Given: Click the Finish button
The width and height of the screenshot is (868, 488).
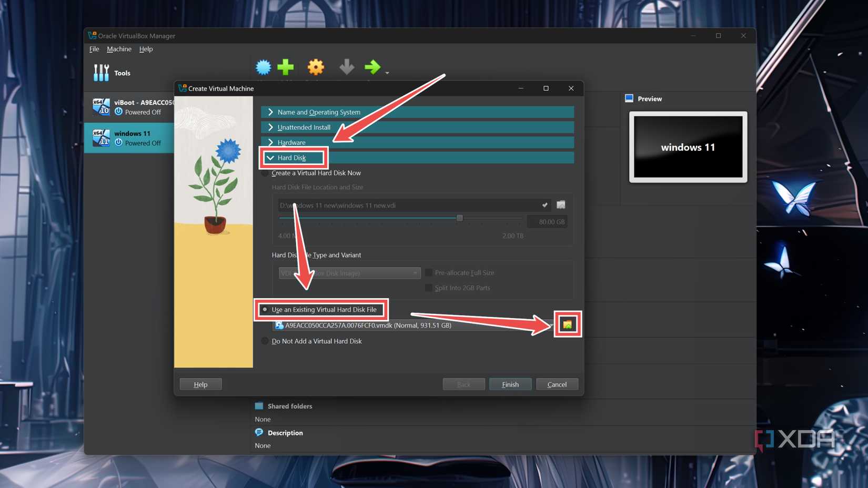Looking at the screenshot, I should click(510, 384).
